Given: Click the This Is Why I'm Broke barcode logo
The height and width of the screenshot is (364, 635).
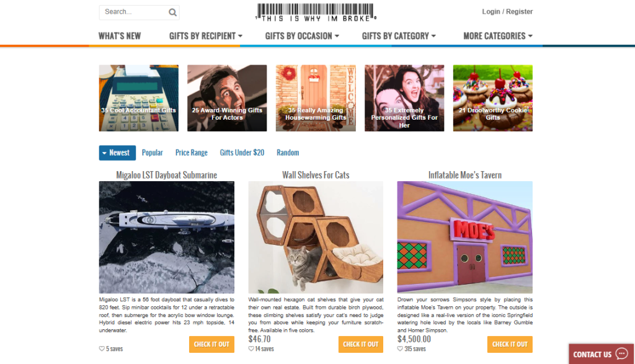Looking at the screenshot, I should pyautogui.click(x=316, y=12).
